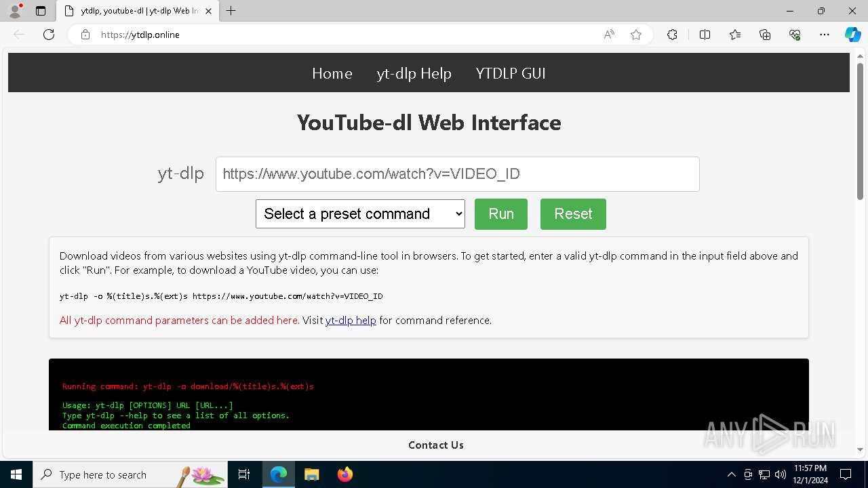Open Task View on the taskbar
Image resolution: width=868 pixels, height=488 pixels.
pos(244,474)
